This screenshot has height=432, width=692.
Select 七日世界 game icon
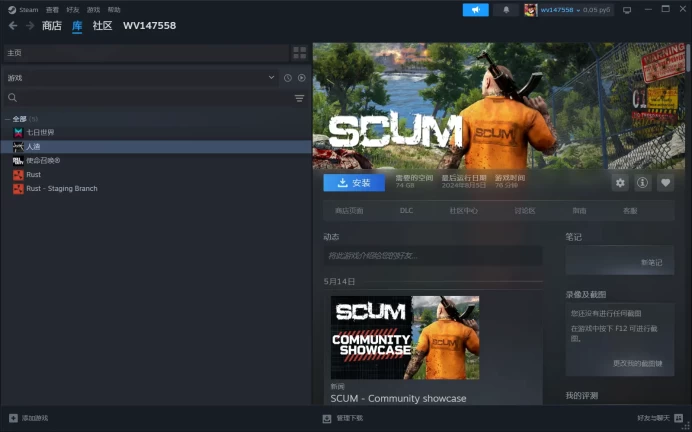[18, 132]
